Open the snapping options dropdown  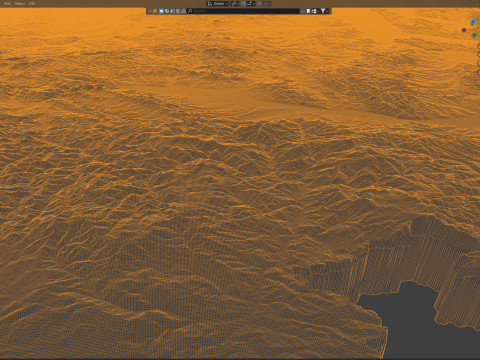click(x=251, y=4)
